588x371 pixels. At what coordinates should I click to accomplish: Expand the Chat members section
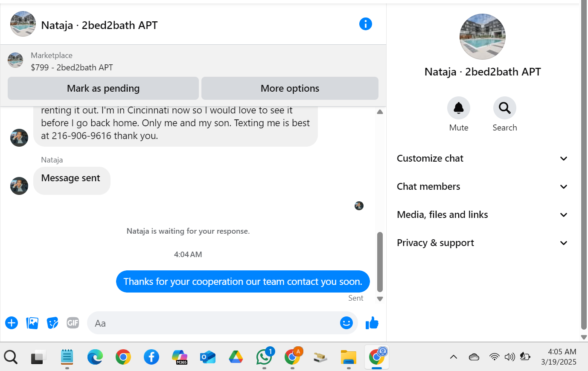pyautogui.click(x=482, y=186)
